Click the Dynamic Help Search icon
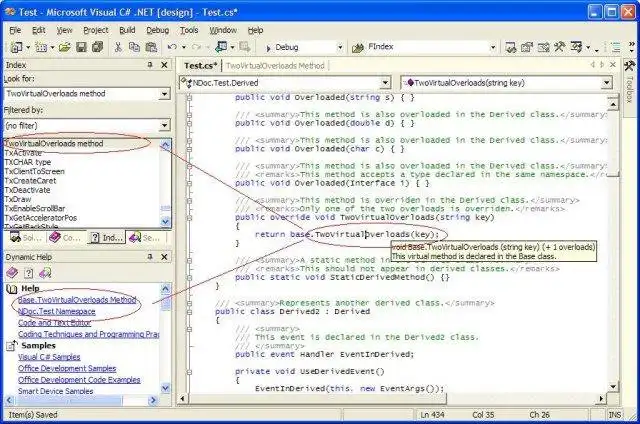The image size is (640, 424). pos(45,273)
